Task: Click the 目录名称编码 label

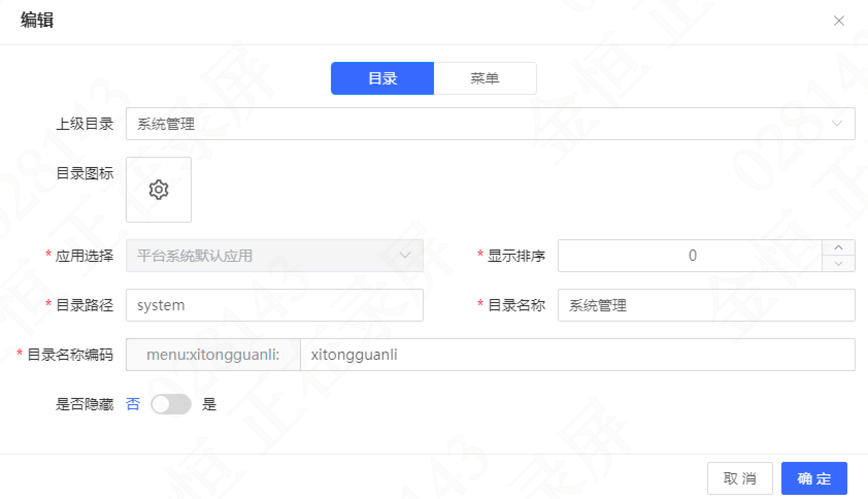Action: pyautogui.click(x=70, y=355)
